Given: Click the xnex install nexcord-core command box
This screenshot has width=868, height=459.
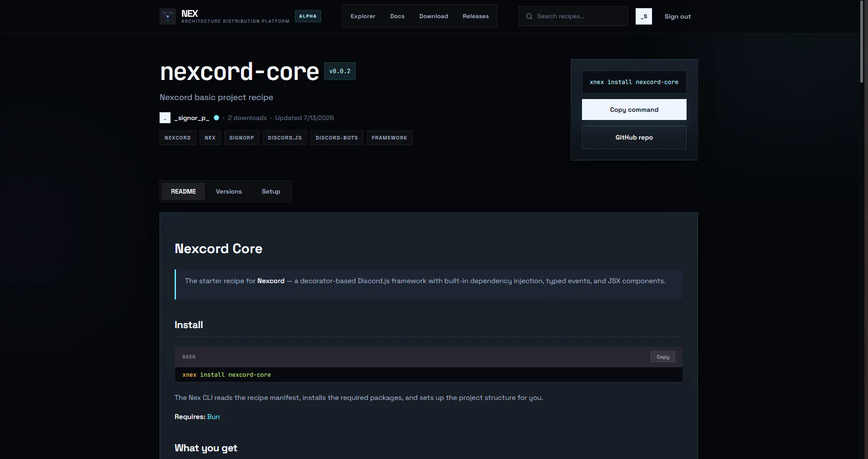Looking at the screenshot, I should pyautogui.click(x=634, y=82).
